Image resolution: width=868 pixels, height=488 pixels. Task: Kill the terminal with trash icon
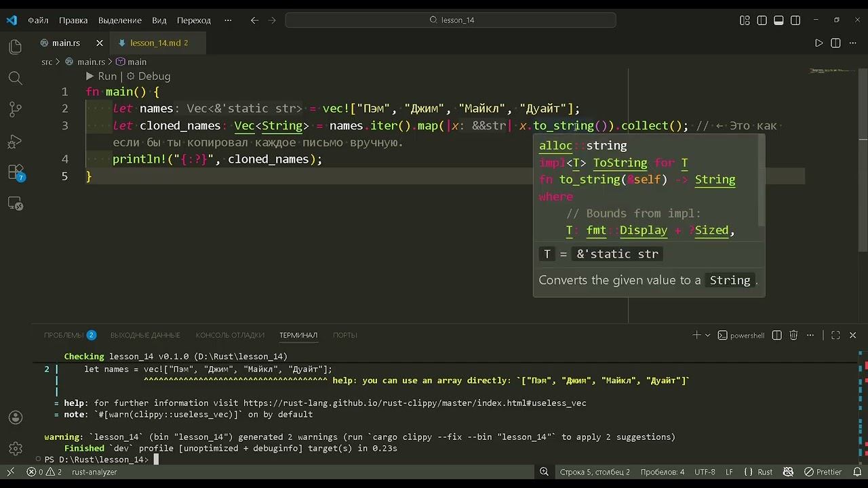coord(793,335)
